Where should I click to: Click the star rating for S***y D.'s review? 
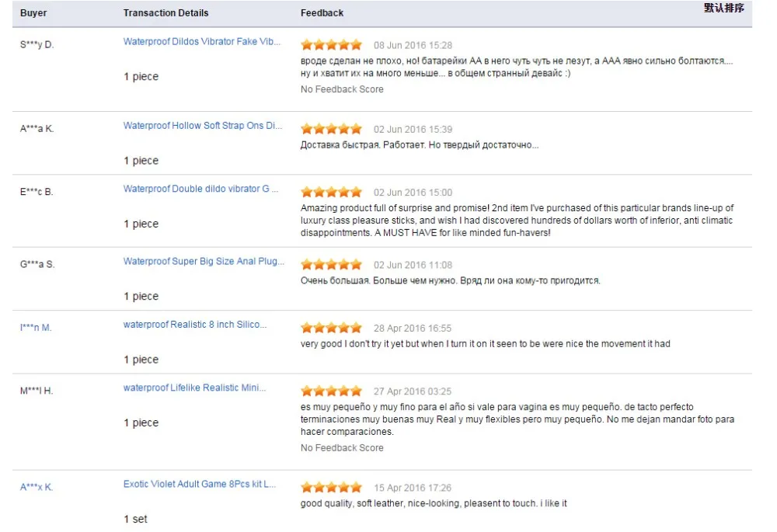(330, 44)
